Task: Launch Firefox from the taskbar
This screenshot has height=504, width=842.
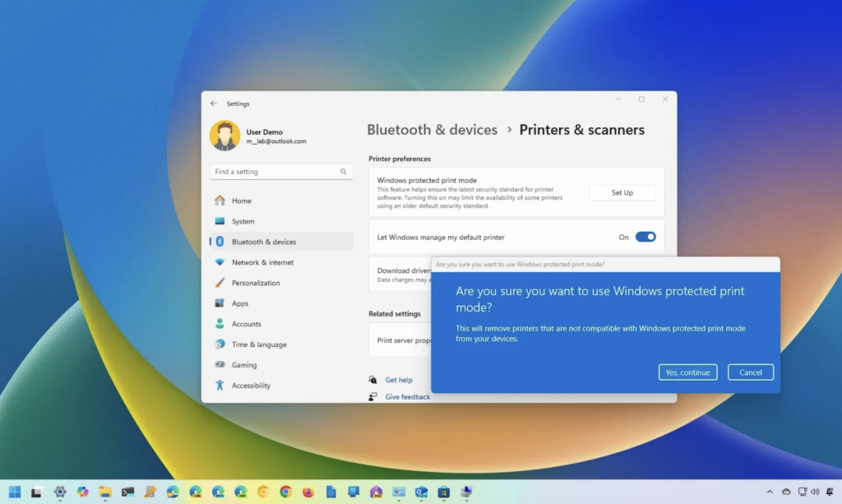Action: click(308, 492)
